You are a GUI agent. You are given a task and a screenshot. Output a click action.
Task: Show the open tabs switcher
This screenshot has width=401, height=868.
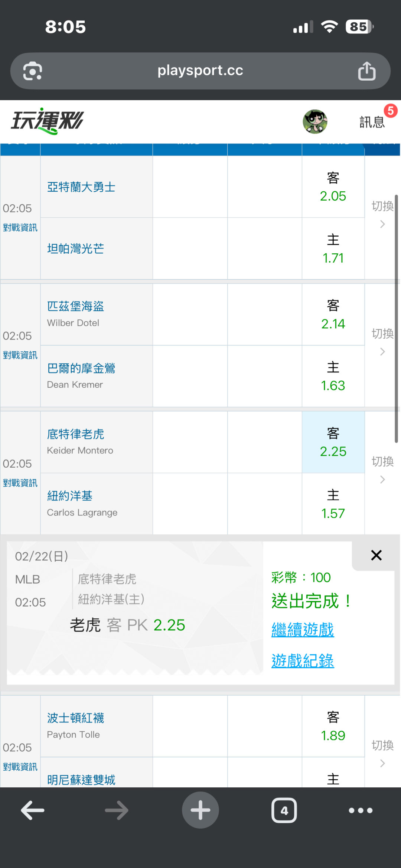(284, 810)
